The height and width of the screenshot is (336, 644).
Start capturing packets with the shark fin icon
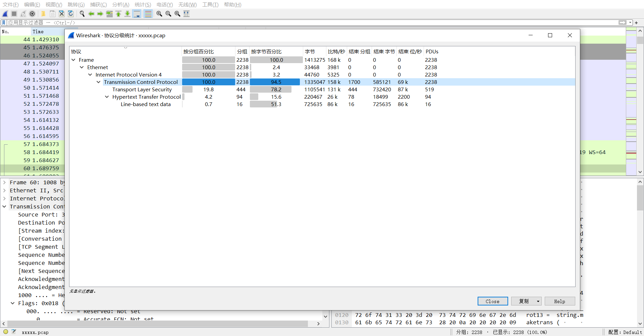point(5,14)
